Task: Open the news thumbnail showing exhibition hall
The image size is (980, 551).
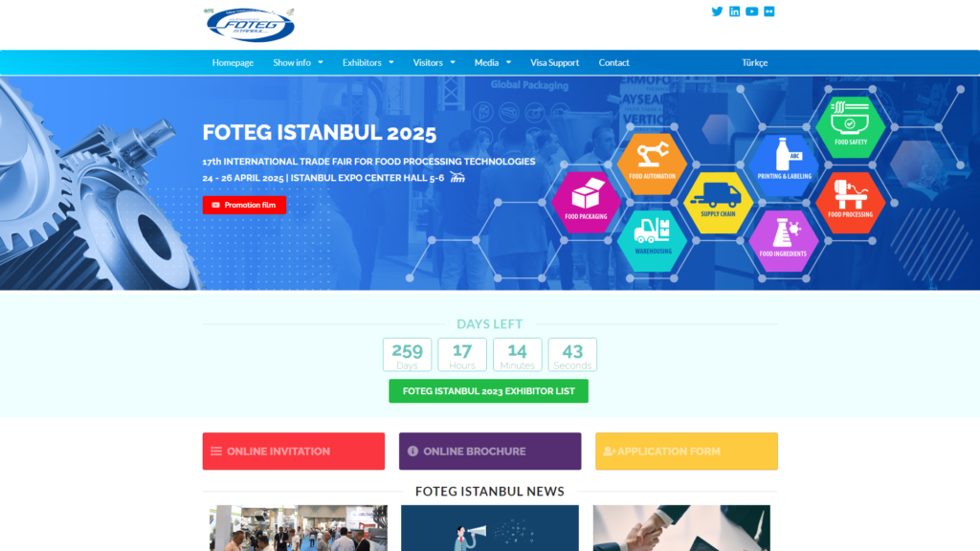Action: 299,528
